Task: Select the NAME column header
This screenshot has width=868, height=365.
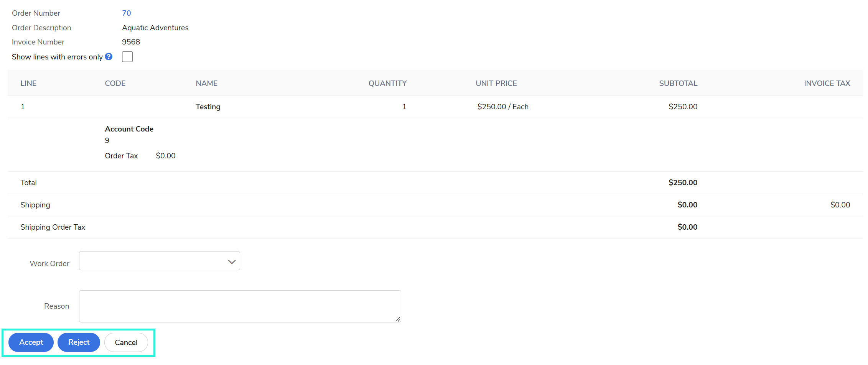Action: [x=206, y=83]
